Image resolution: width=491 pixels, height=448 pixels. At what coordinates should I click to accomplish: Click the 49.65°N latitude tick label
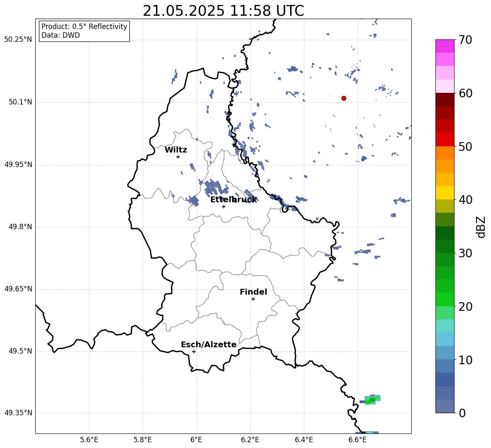point(18,289)
